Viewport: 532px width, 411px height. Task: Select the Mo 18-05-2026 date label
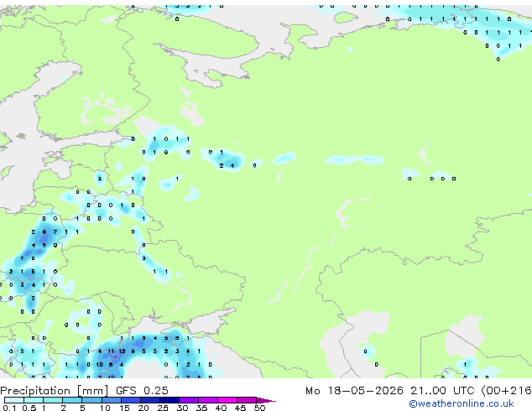tap(355, 391)
